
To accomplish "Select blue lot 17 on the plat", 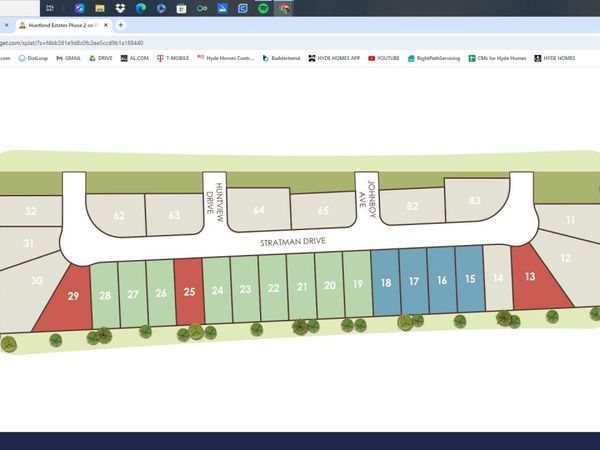I will click(x=413, y=283).
